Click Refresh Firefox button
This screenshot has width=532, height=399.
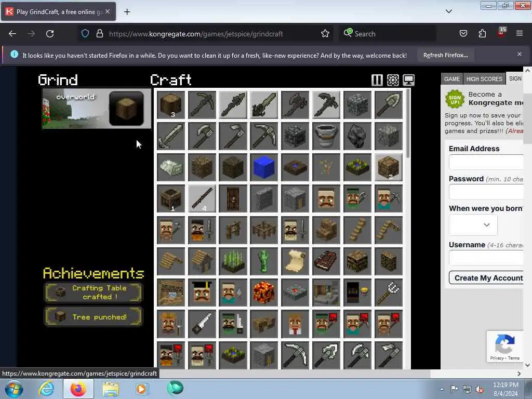click(x=445, y=55)
